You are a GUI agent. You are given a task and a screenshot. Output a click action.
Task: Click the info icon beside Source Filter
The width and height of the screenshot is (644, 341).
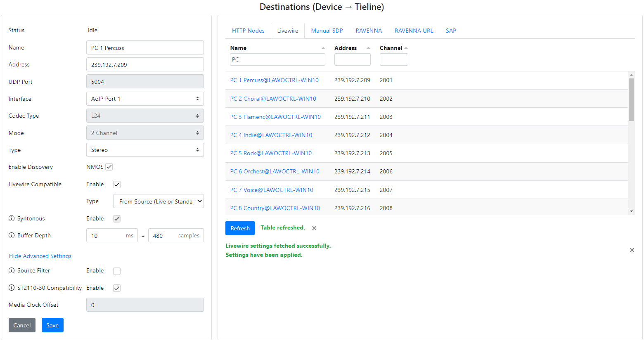[12, 270]
